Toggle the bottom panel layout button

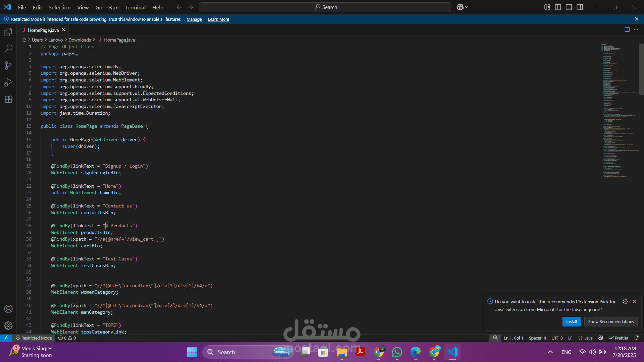click(x=569, y=7)
